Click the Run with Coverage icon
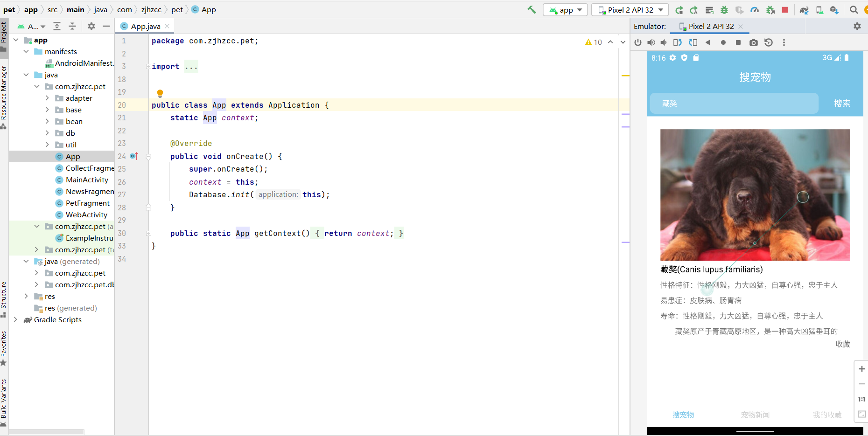Screen dimensions: 868x436 point(740,10)
